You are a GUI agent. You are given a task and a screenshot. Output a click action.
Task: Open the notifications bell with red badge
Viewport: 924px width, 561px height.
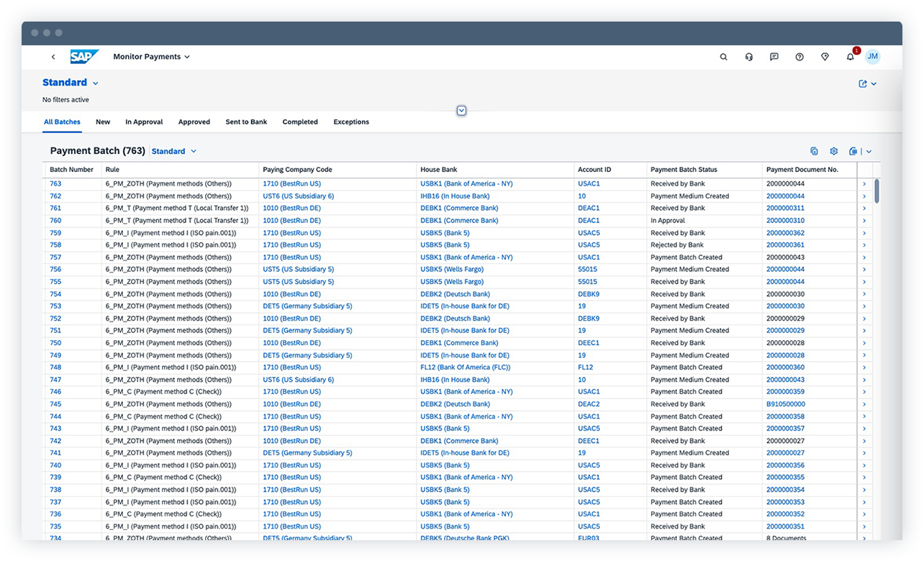click(850, 56)
